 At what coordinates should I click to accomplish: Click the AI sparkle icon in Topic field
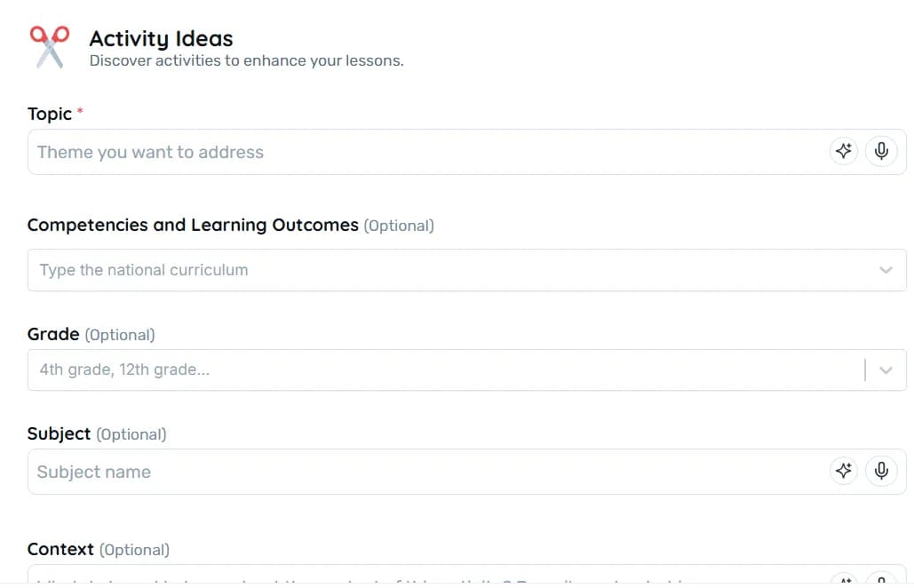point(844,151)
